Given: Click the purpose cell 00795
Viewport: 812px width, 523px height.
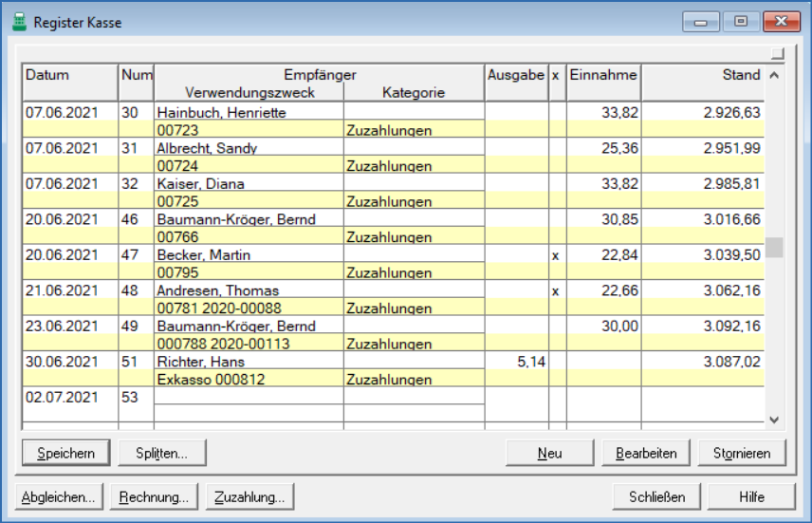Looking at the screenshot, I should pyautogui.click(x=249, y=272).
